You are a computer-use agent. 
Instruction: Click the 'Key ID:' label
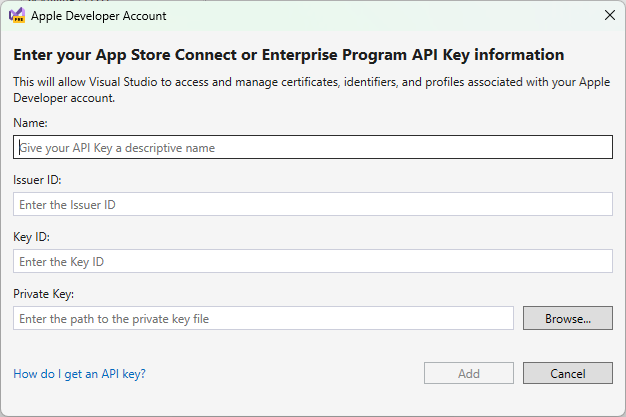tap(32, 237)
